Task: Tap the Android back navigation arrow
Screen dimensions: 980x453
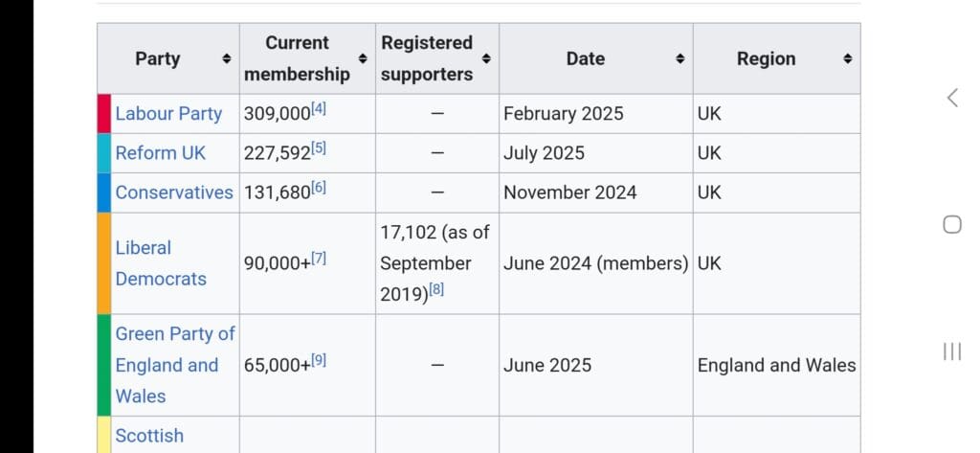Action: (x=951, y=97)
